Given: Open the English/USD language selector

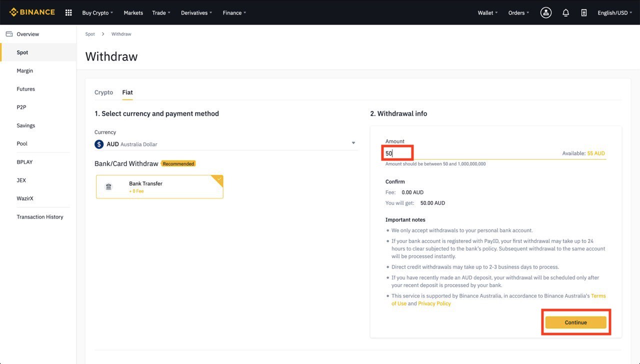Looking at the screenshot, I should (x=615, y=12).
